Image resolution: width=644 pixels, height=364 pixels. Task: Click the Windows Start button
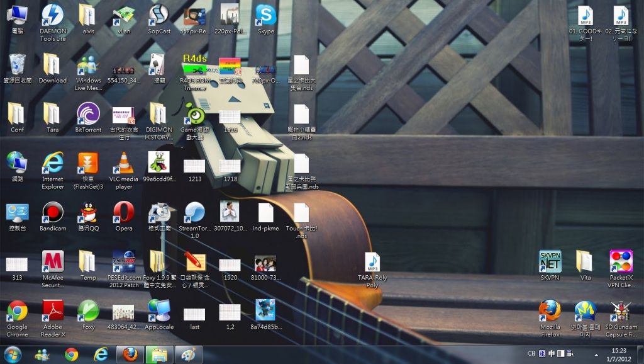(x=13, y=354)
